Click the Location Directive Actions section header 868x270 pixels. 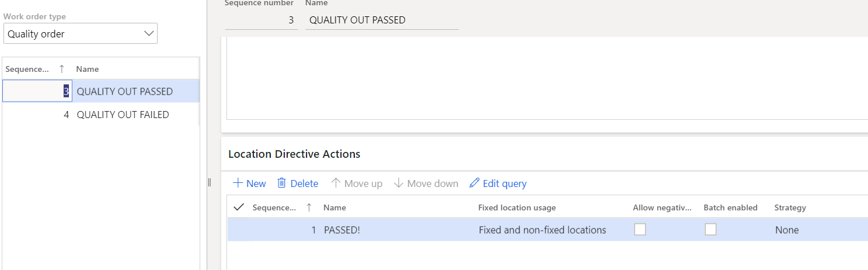pos(294,154)
